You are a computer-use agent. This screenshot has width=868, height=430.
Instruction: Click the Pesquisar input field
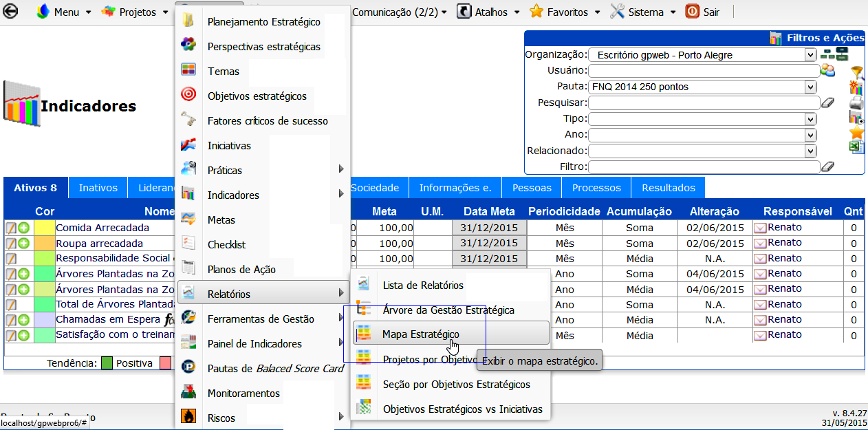(x=704, y=103)
